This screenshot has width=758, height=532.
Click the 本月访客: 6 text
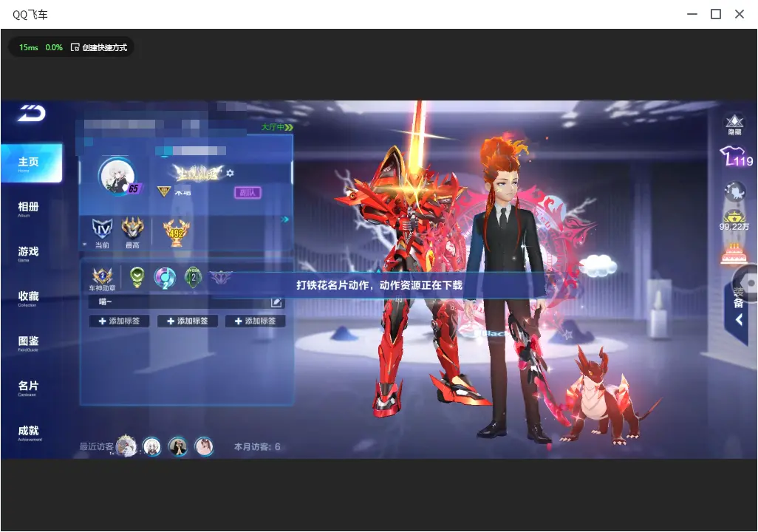click(257, 447)
